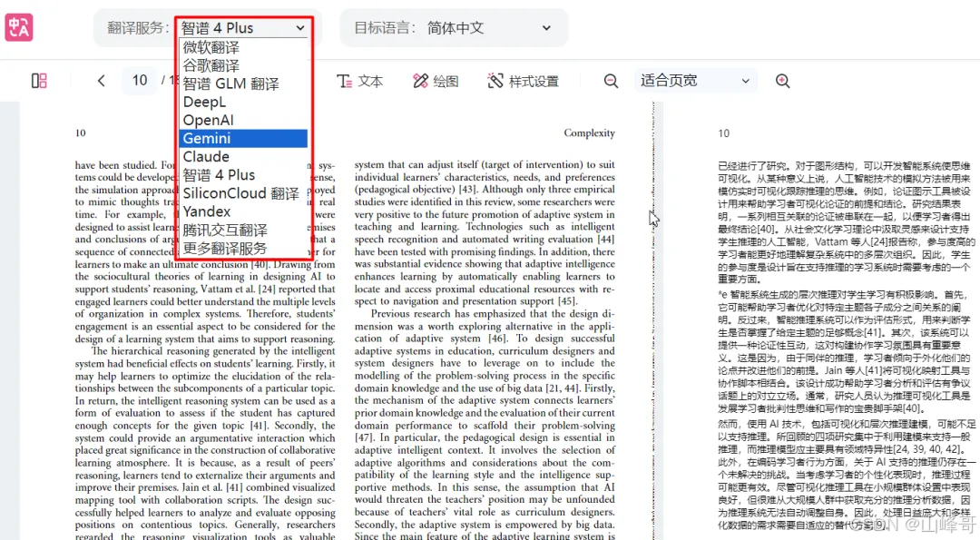
Task: Collapse the 智谱 4 Plus service dropdown
Action: coord(243,28)
